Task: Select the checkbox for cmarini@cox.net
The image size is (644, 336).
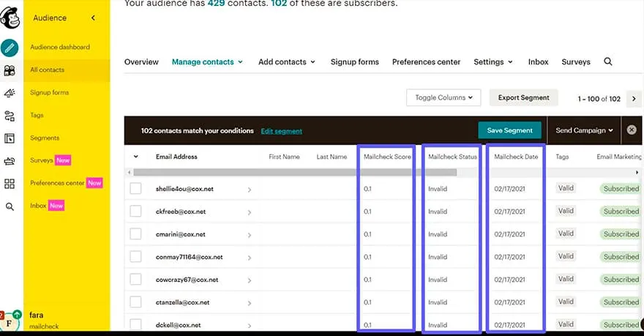Action: click(135, 234)
